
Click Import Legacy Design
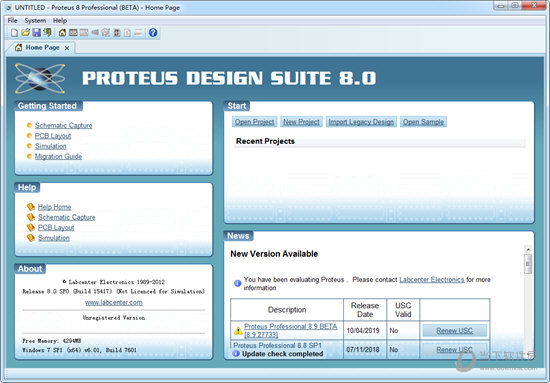tap(361, 122)
